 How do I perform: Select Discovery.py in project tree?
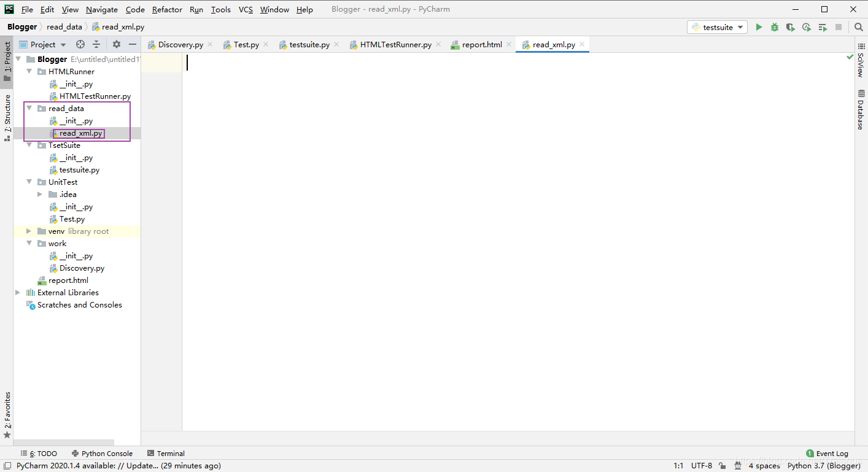pos(82,268)
